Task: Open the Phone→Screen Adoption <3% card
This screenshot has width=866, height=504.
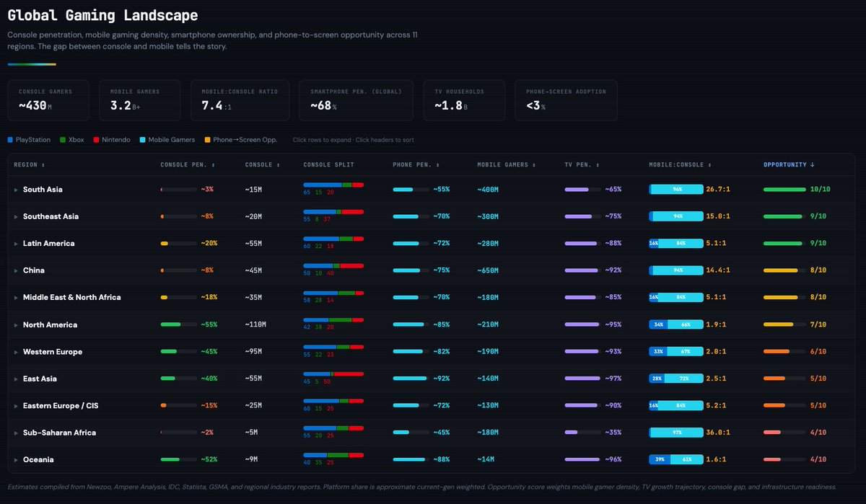Action: (x=567, y=100)
